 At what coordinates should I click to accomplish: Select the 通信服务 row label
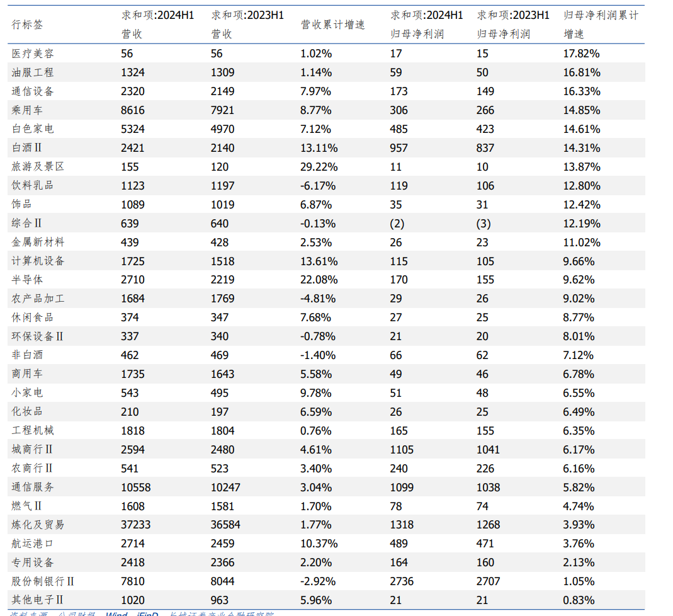point(33,488)
